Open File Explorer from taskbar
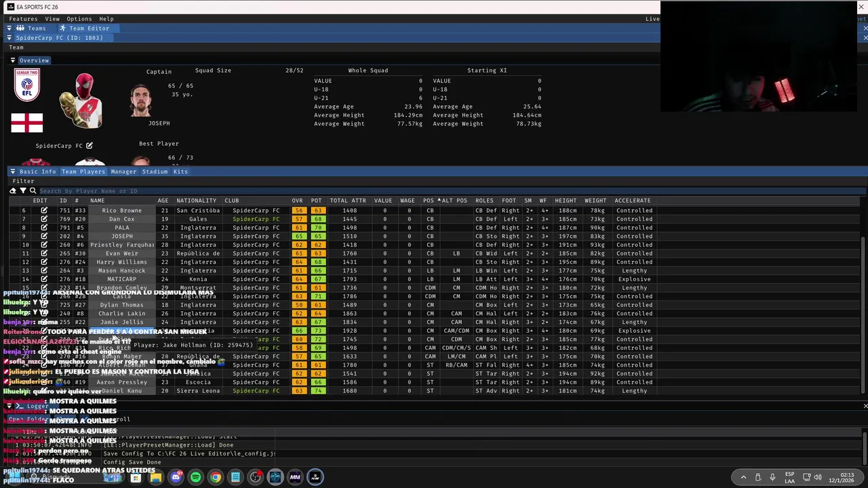 click(156, 477)
